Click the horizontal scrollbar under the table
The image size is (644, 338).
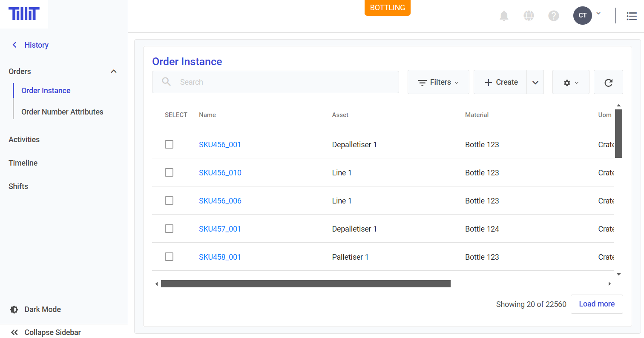(305, 284)
